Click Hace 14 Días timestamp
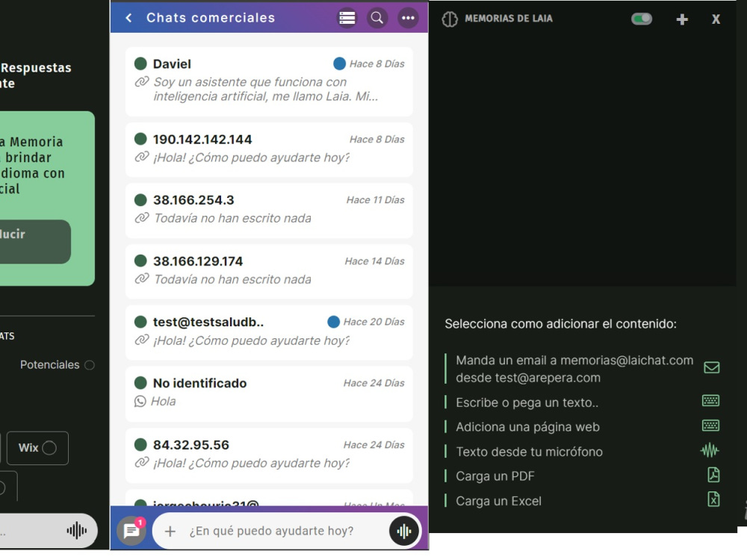747x560 pixels. (x=374, y=261)
